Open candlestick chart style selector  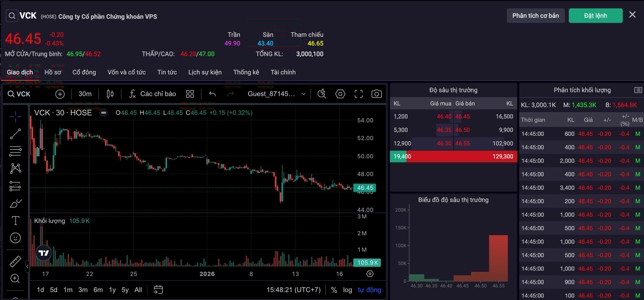pos(110,94)
